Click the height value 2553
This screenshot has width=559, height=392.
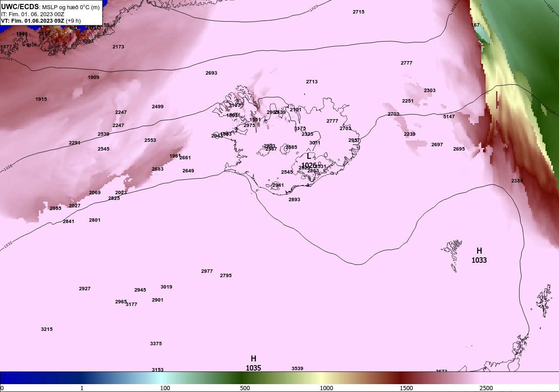point(150,140)
